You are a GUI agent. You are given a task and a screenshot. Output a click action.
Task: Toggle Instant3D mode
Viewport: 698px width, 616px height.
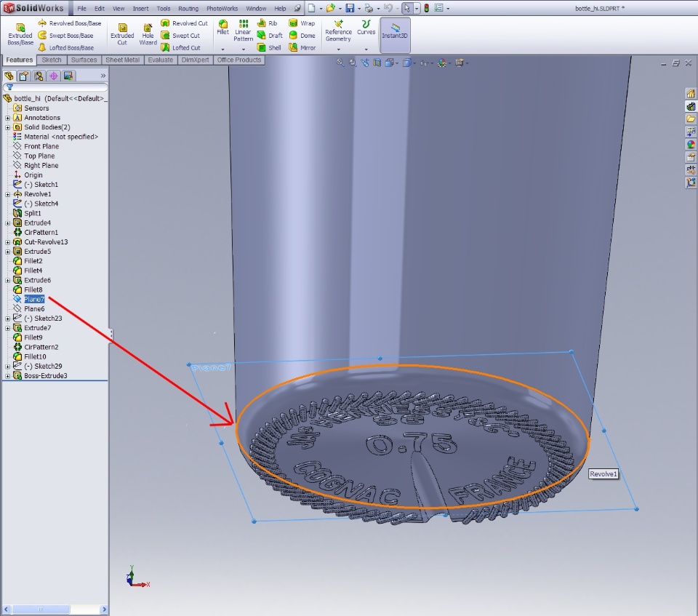pos(395,35)
